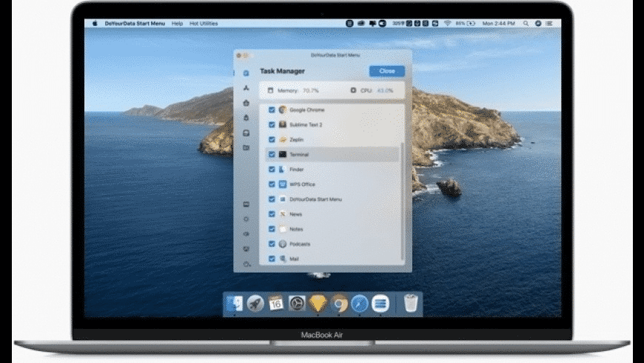Toggle the WPS Office checkbox
The width and height of the screenshot is (644, 363).
[272, 184]
